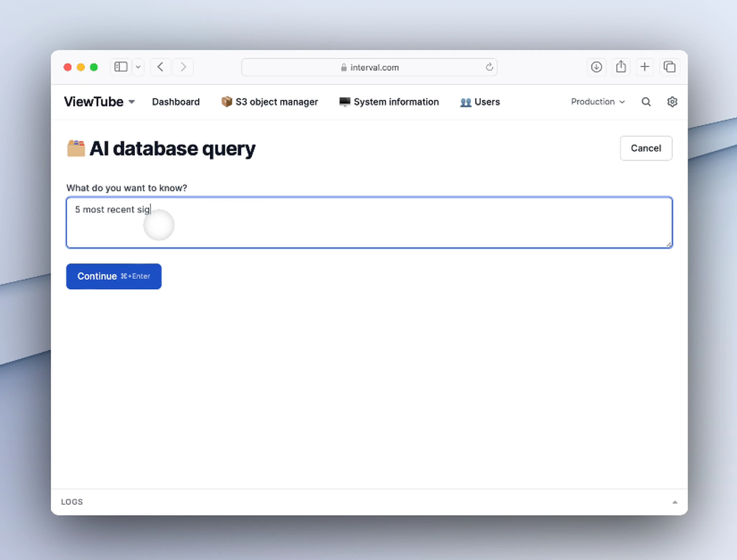Close the Safari window
Screen dimensions: 737x560
tap(68, 67)
